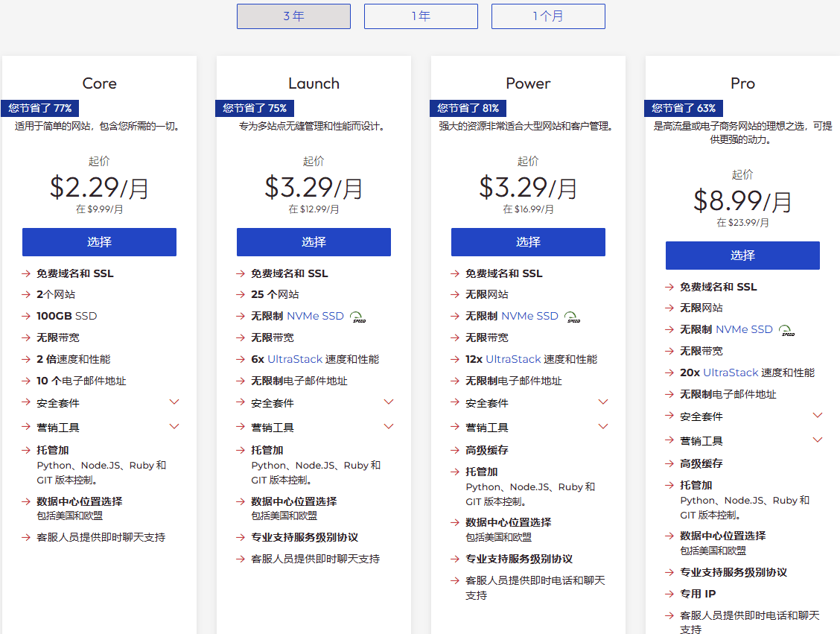Switch to the 3 年 billing tab

coord(293,16)
